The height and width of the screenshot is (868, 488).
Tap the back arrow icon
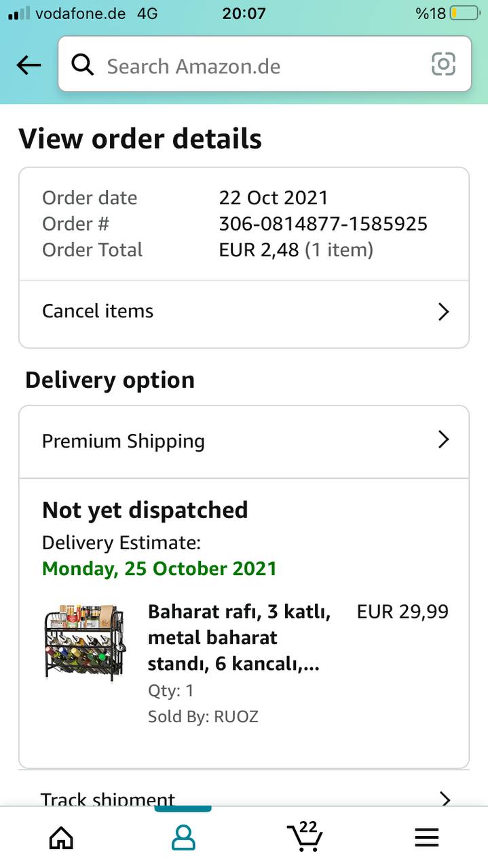[29, 66]
